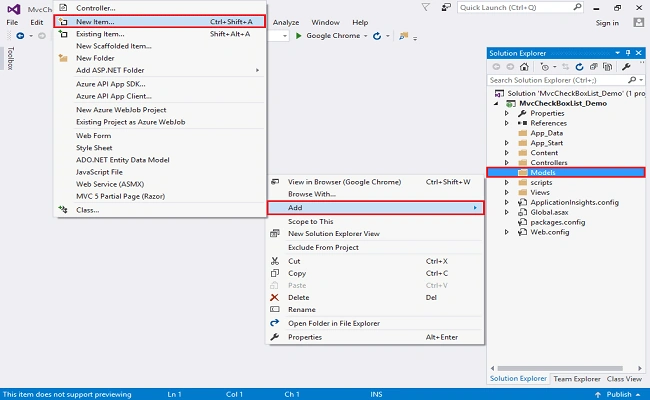
Task: Switch to the Team Explorer tab
Action: coord(577,379)
